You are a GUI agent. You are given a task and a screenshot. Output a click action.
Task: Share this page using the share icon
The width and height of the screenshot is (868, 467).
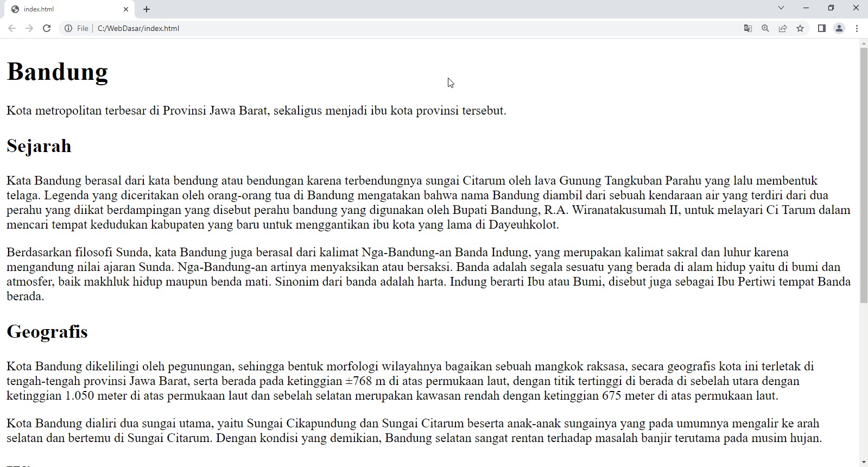[x=783, y=28]
